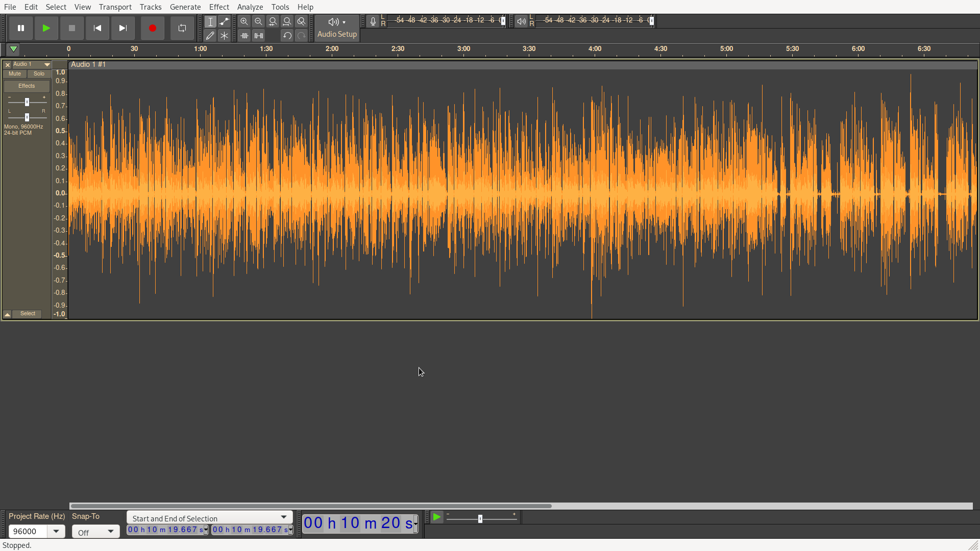Image resolution: width=980 pixels, height=551 pixels.
Task: Click the Zoom In magnifier
Action: tap(244, 21)
